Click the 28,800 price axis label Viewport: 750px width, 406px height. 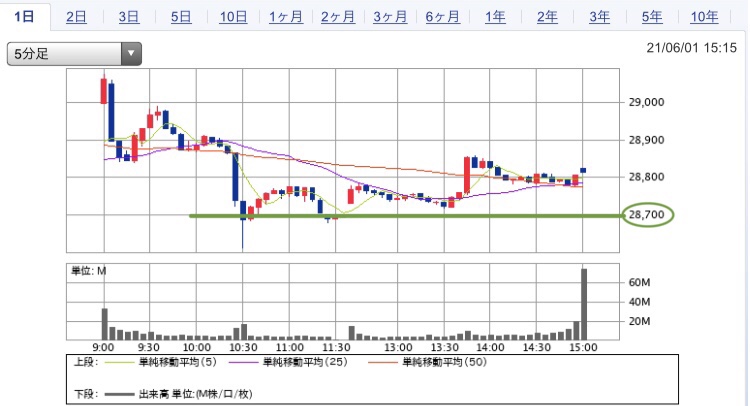click(646, 177)
